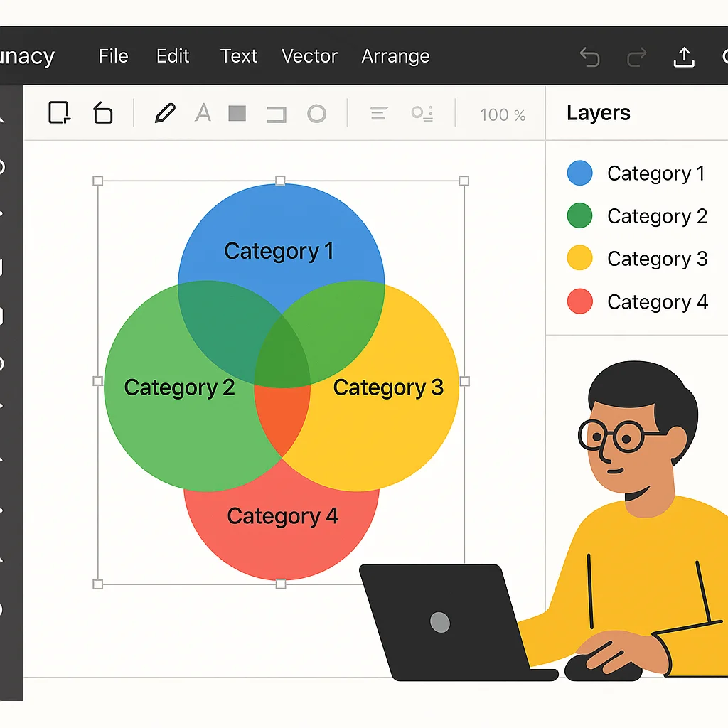Select the Pen tool in the toolbar
The height and width of the screenshot is (728, 728).
[x=165, y=113]
